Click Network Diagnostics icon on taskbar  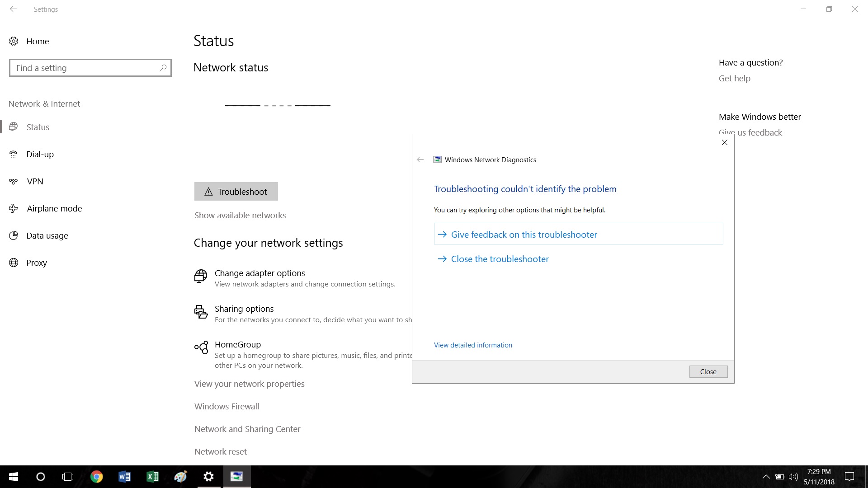tap(236, 477)
